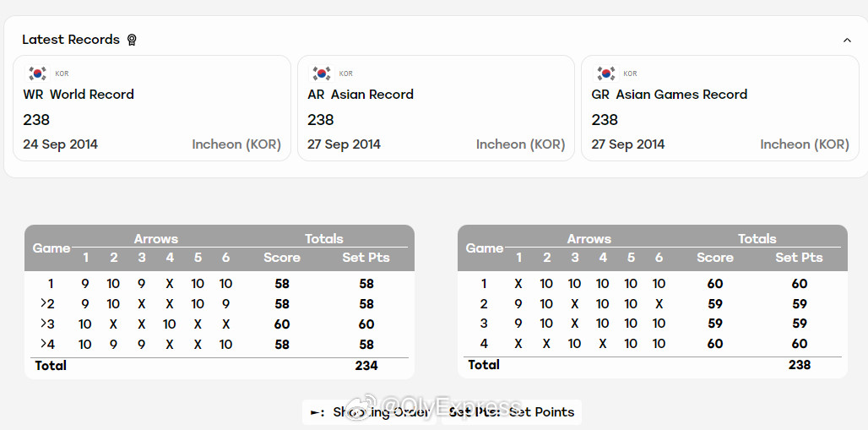Click the Korean flag on World Record card
This screenshot has width=868, height=430.
coord(38,73)
